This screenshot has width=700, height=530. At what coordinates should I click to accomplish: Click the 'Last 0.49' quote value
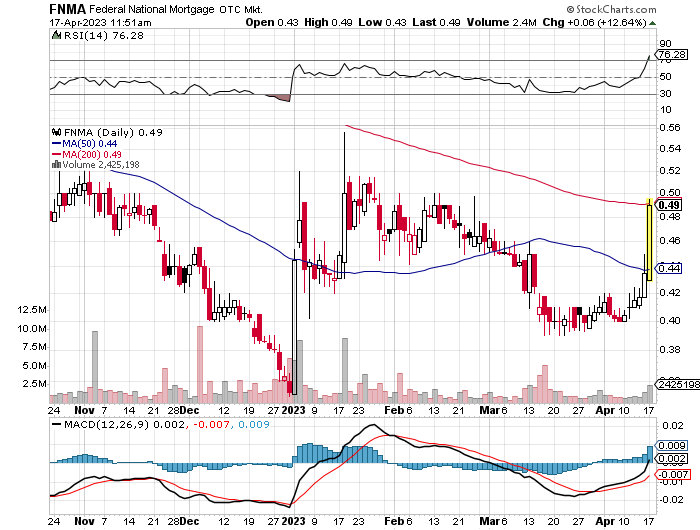[436, 22]
